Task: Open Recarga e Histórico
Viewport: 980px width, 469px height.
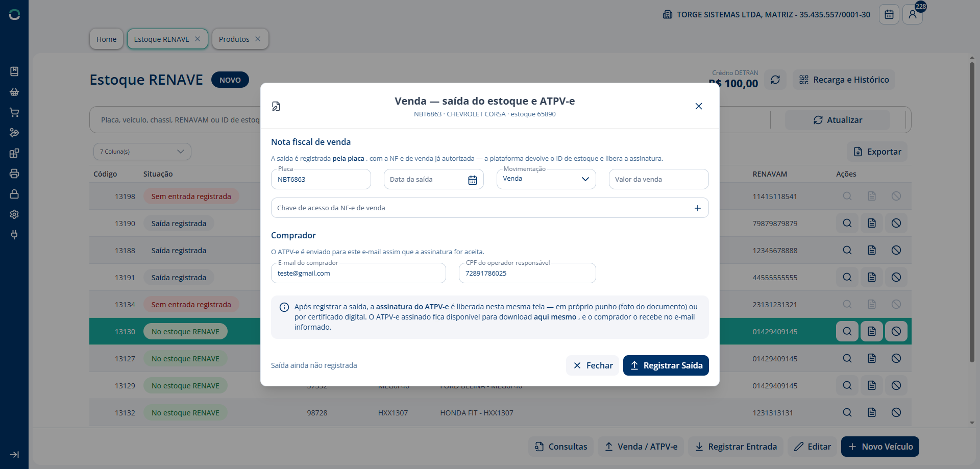Action: pyautogui.click(x=844, y=80)
